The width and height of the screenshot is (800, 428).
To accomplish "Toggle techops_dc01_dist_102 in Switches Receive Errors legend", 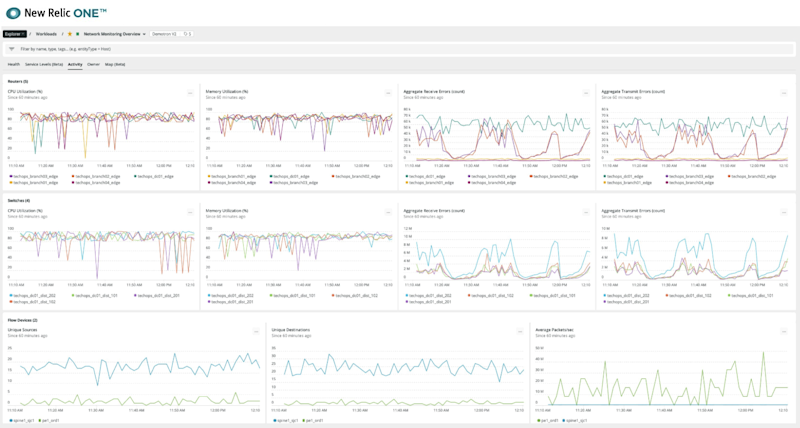I will pyautogui.click(x=490, y=295).
